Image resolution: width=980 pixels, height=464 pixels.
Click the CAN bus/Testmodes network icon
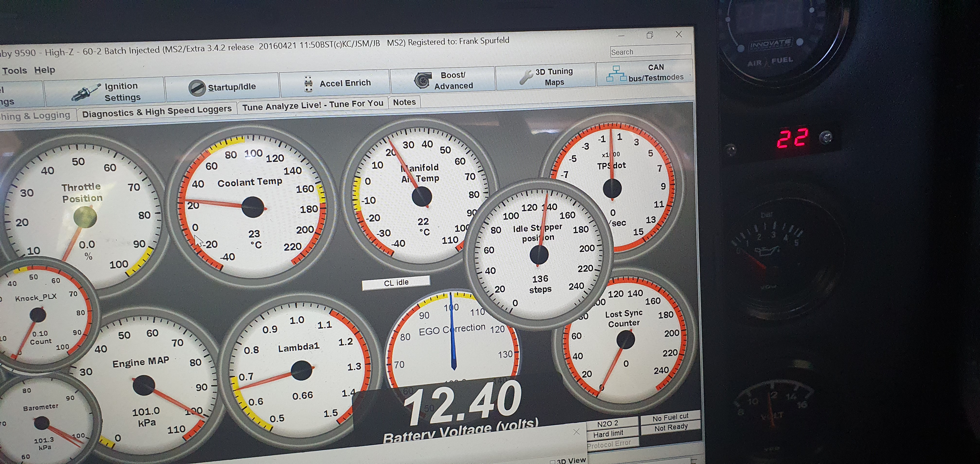pos(616,73)
